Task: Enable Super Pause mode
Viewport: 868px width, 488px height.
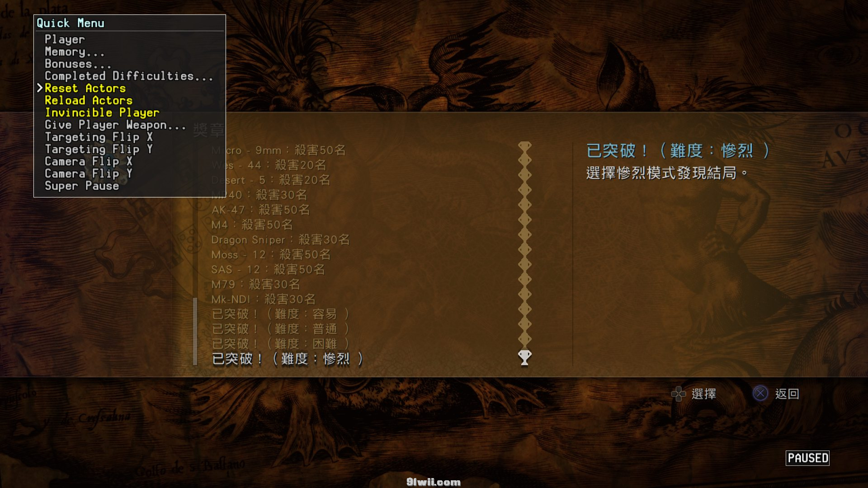Action: [82, 186]
